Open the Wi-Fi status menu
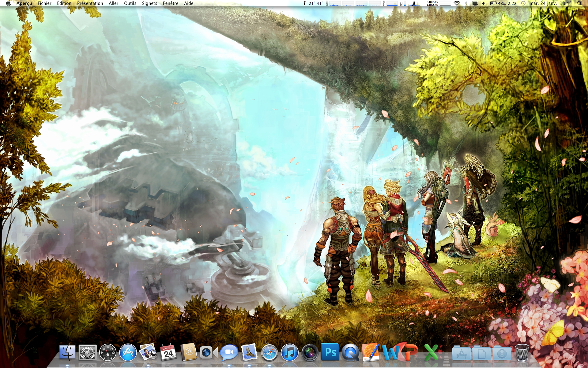The image size is (588, 368). coord(457,3)
